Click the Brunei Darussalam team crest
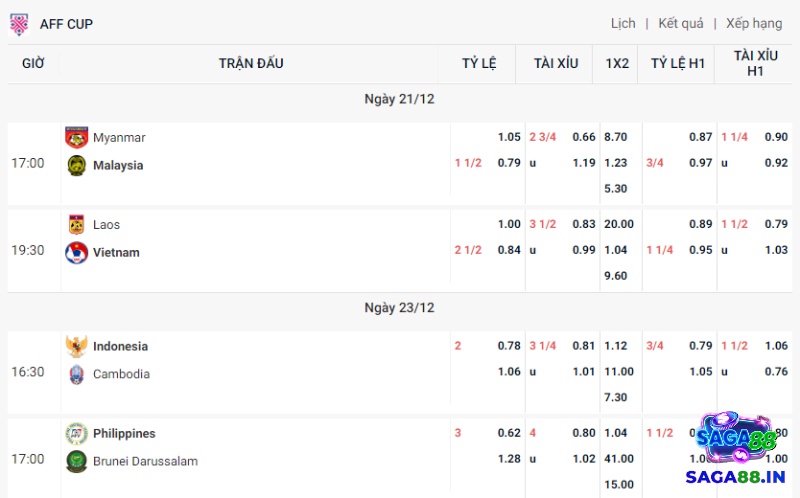Image resolution: width=800 pixels, height=498 pixels. (x=76, y=461)
